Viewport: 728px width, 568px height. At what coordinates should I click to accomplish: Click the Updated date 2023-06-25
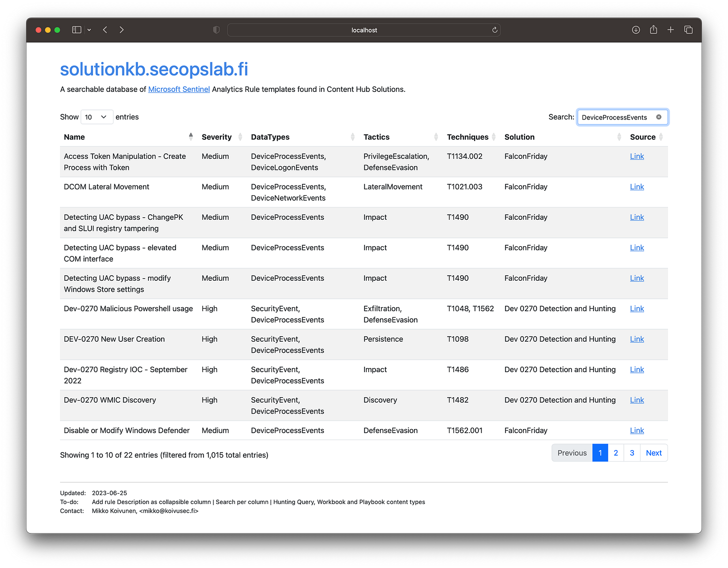(109, 493)
